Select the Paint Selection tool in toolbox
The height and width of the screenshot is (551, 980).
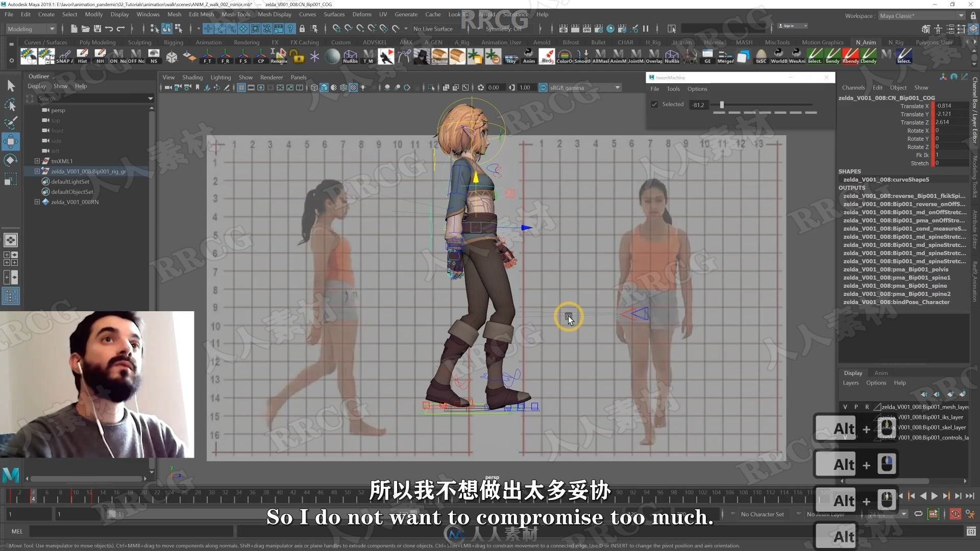11,123
